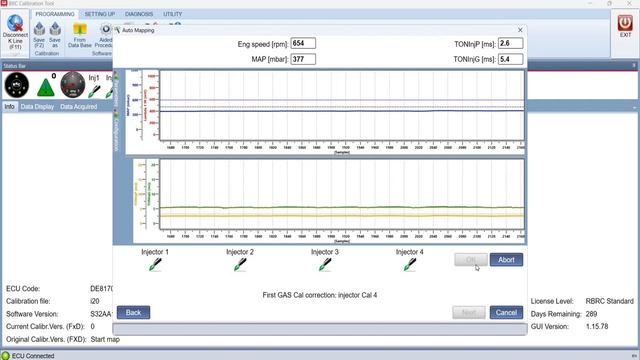The width and height of the screenshot is (640, 360).
Task: Click the Back button
Action: [x=133, y=312]
